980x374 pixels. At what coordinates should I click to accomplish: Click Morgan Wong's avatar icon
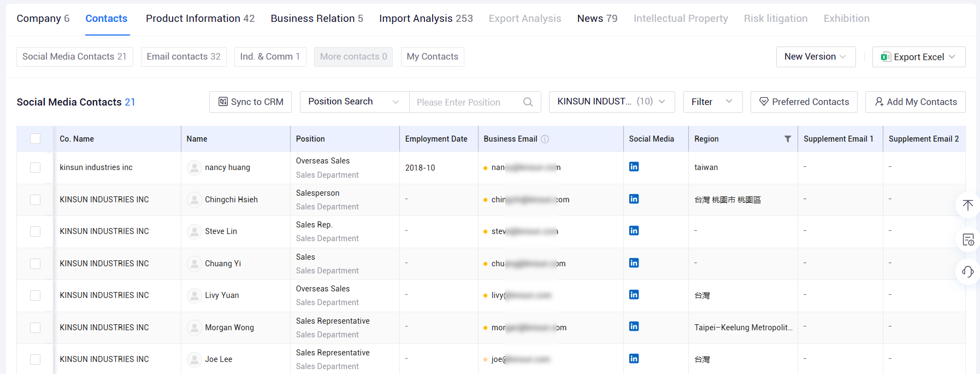click(194, 328)
